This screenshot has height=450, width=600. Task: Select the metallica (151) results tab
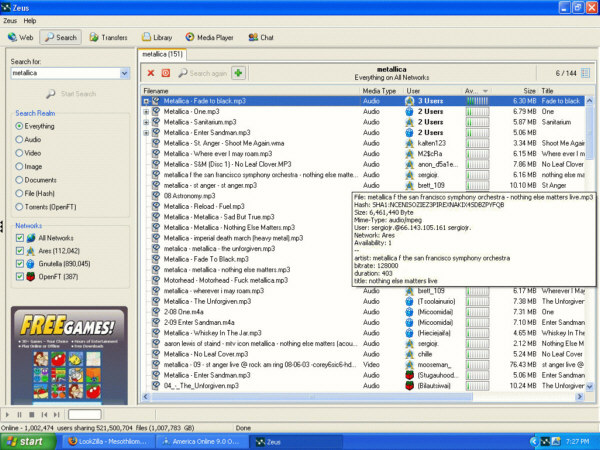click(161, 53)
